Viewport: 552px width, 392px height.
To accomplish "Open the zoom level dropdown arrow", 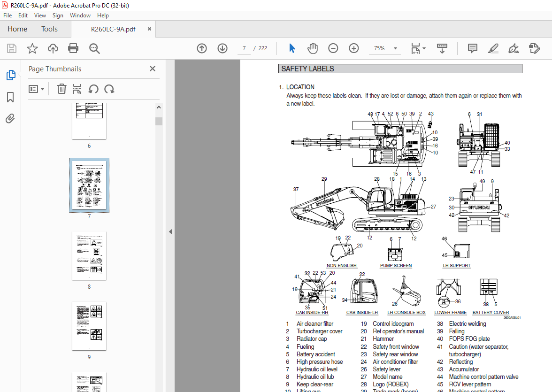I will 395,48.
